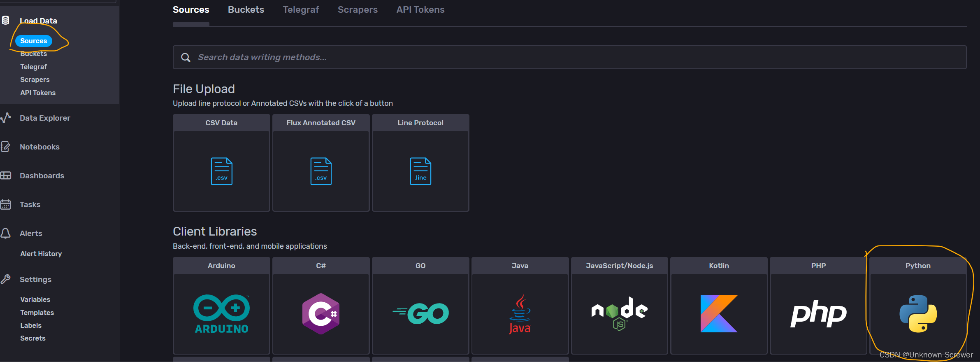Click the CSV Data card title

pyautogui.click(x=221, y=123)
